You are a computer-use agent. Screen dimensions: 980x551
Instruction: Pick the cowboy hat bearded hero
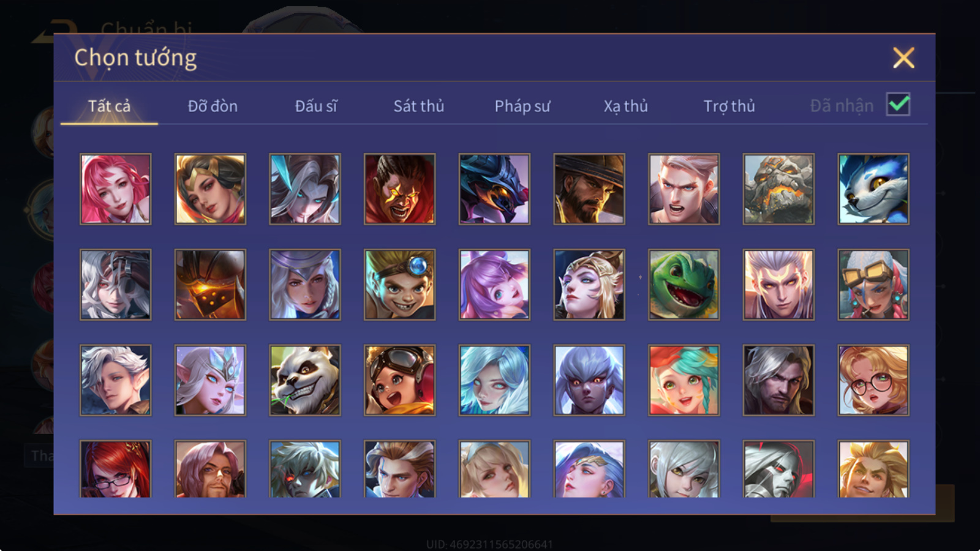pyautogui.click(x=589, y=189)
